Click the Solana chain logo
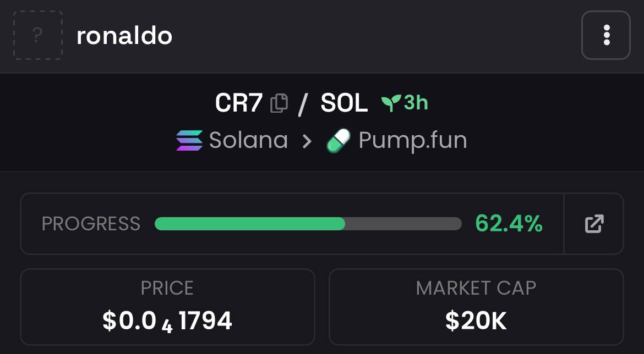The image size is (644, 354). [189, 140]
